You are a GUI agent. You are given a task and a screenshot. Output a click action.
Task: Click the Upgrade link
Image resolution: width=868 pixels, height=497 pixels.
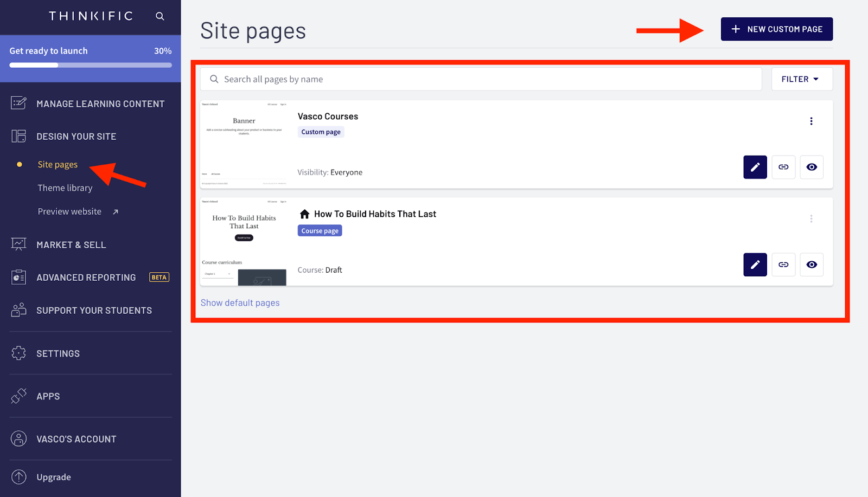point(54,477)
